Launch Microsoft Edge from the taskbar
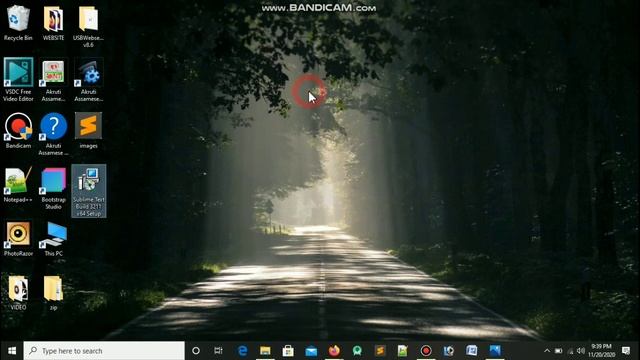The height and width of the screenshot is (360, 640). click(242, 351)
